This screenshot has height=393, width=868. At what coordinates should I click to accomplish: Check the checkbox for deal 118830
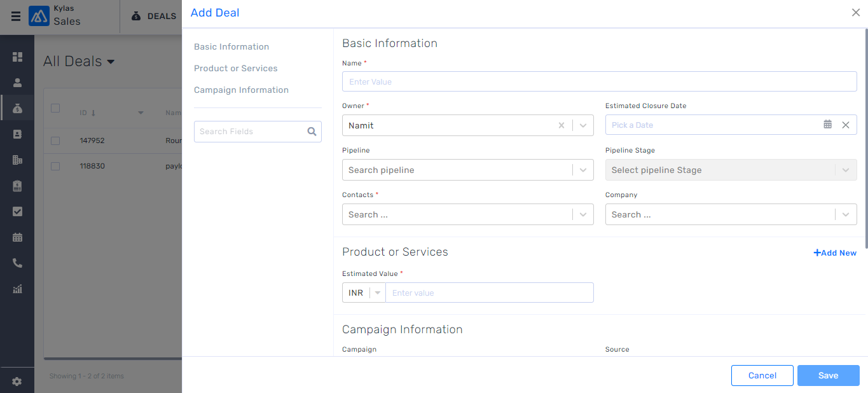tap(55, 166)
